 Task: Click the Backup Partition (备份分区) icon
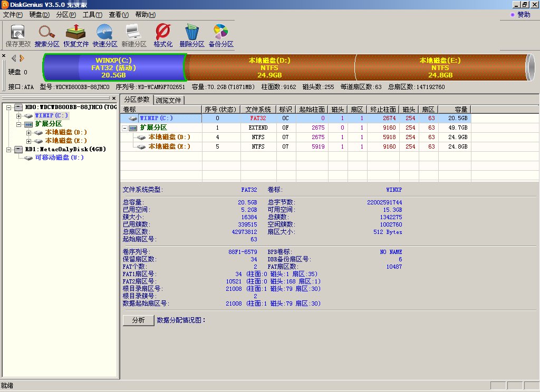[221, 36]
